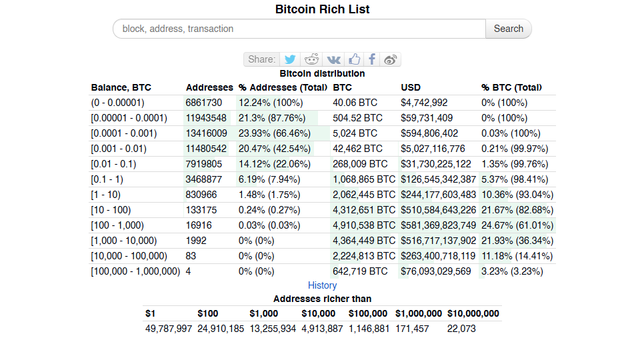Click the 268,009 BTC value

coord(360,164)
